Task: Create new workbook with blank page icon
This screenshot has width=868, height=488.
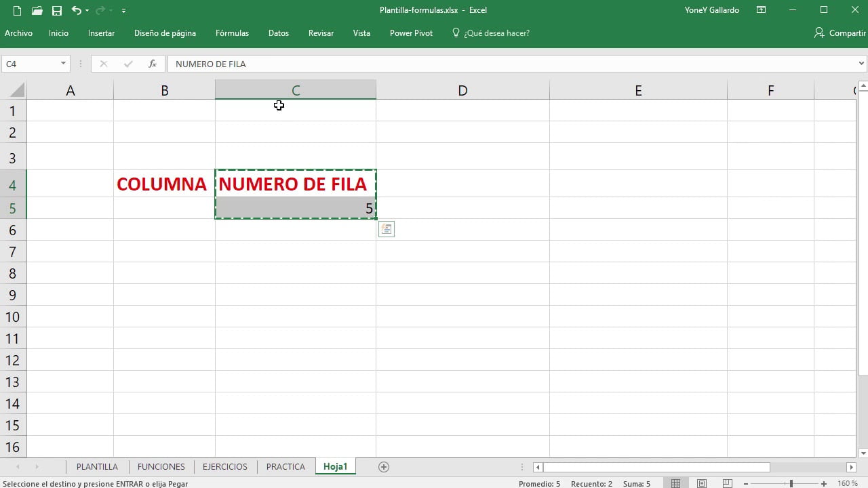Action: (17, 10)
